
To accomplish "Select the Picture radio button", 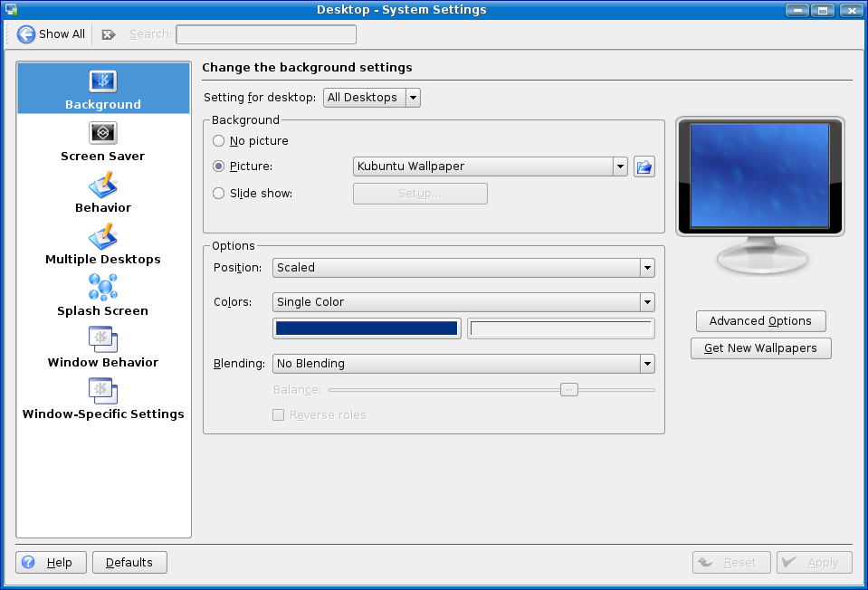I will (x=219, y=167).
